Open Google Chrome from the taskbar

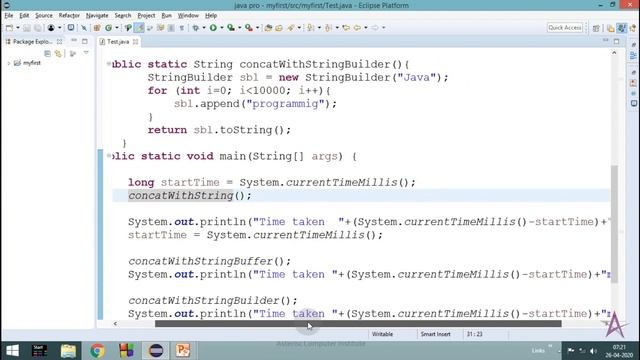[97, 351]
